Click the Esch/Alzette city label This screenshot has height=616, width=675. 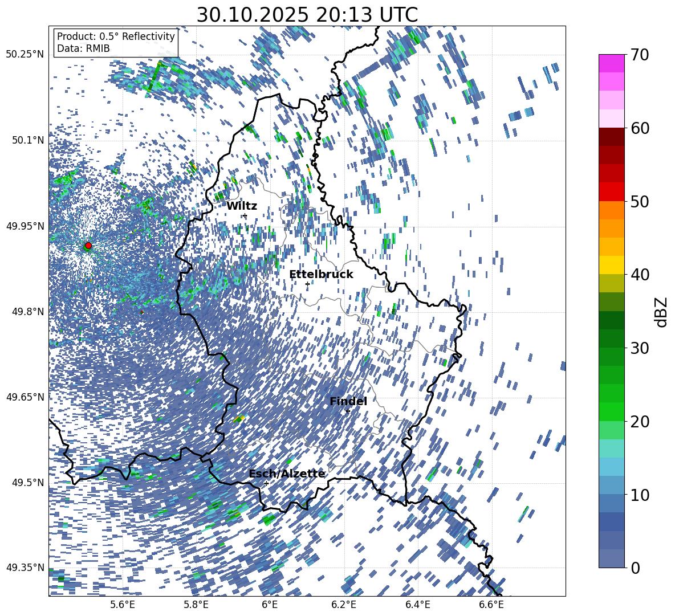(287, 474)
